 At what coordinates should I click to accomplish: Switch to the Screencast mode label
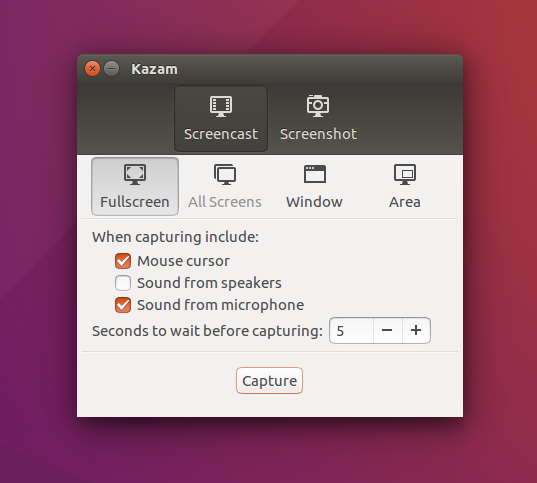[x=221, y=134]
